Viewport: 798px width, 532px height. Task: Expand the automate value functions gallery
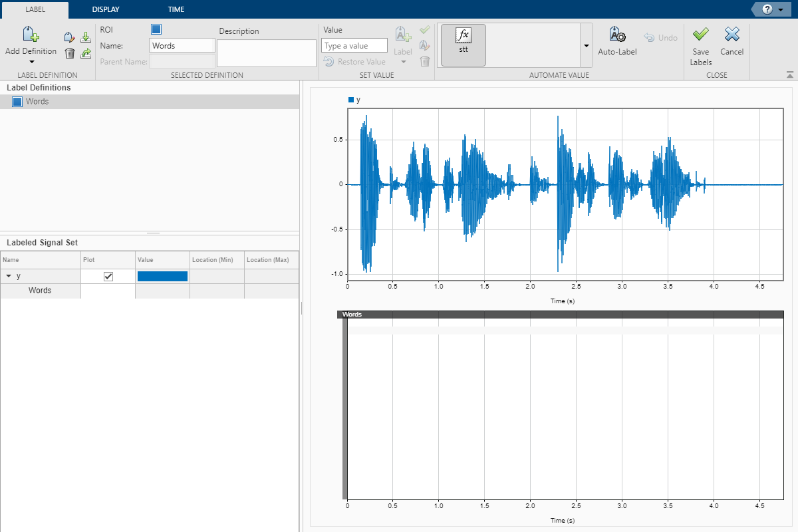click(586, 45)
